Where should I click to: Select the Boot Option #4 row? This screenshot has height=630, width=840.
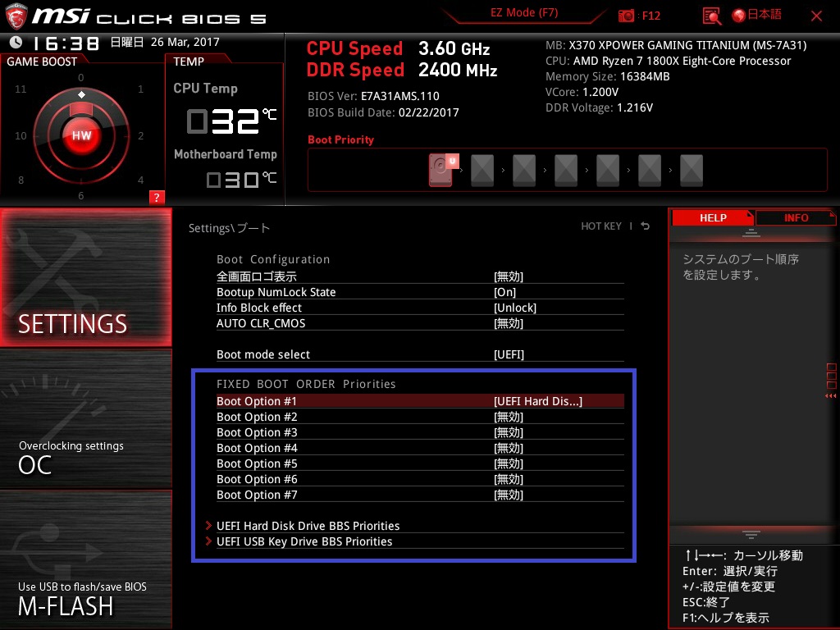click(x=420, y=448)
